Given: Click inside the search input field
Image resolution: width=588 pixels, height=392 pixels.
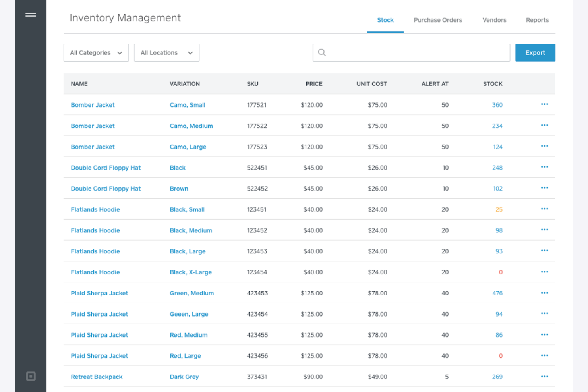Looking at the screenshot, I should (411, 52).
